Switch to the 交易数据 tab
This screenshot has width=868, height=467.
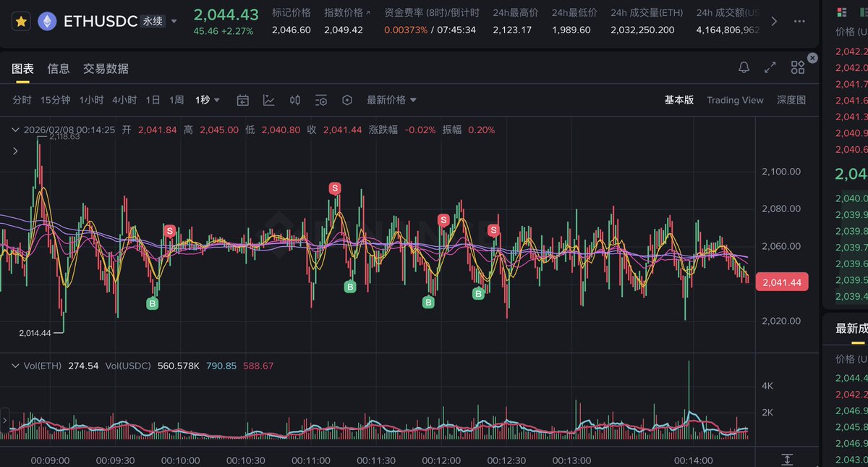pyautogui.click(x=106, y=69)
